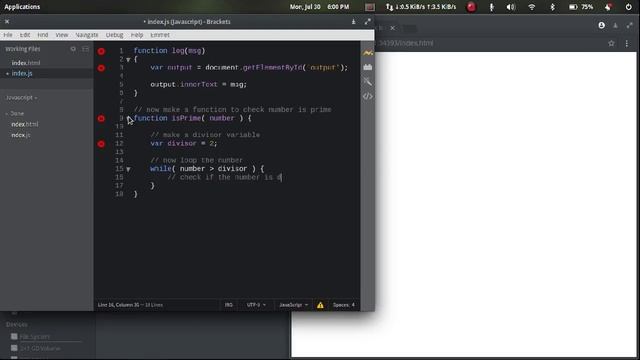Screen dimensions: 640x360
Task: Open the JavaScript language mode dropdown
Action: point(293,305)
